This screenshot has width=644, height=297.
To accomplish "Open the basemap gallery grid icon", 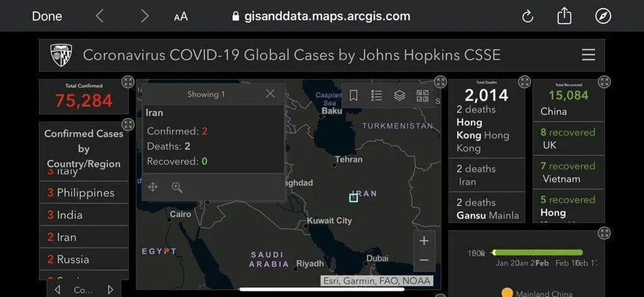I will [x=422, y=95].
